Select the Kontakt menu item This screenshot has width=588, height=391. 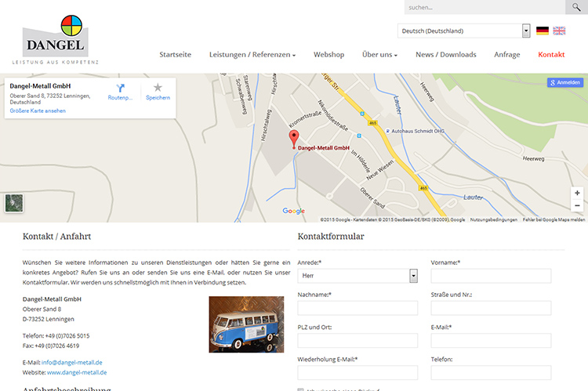(x=551, y=55)
